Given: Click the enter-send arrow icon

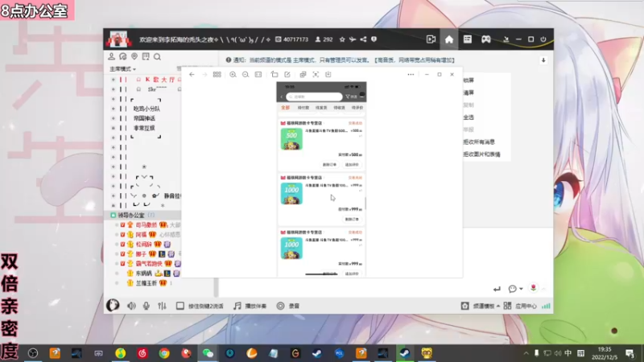Looking at the screenshot, I should click(x=497, y=289).
